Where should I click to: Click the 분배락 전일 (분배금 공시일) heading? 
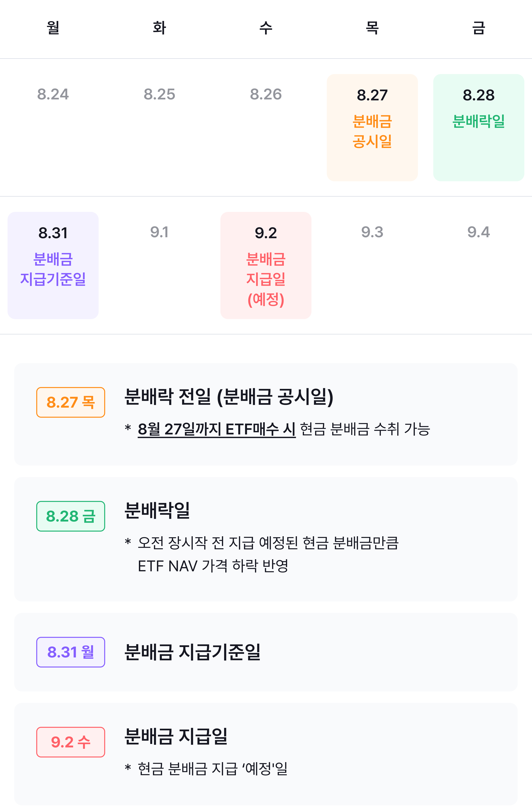point(229,397)
